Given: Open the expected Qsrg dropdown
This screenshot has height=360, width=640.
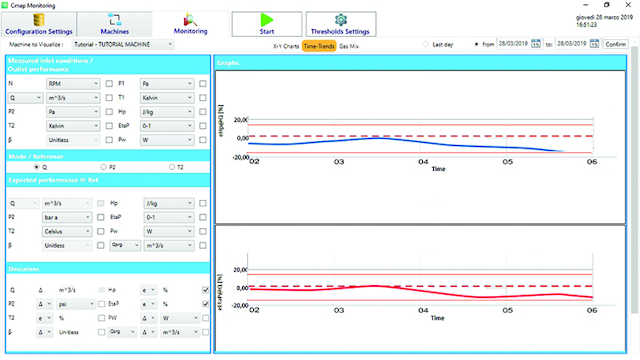Looking at the screenshot, I should [124, 245].
